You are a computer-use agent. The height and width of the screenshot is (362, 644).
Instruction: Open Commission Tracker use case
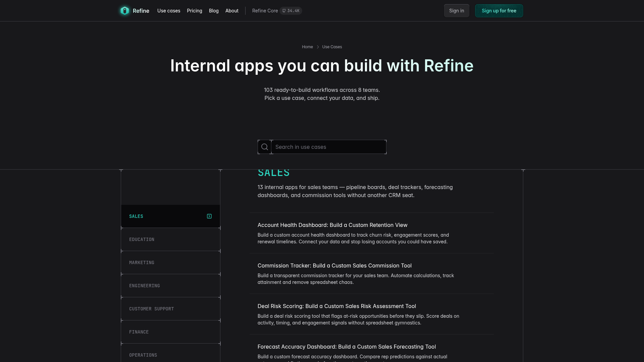(x=334, y=265)
